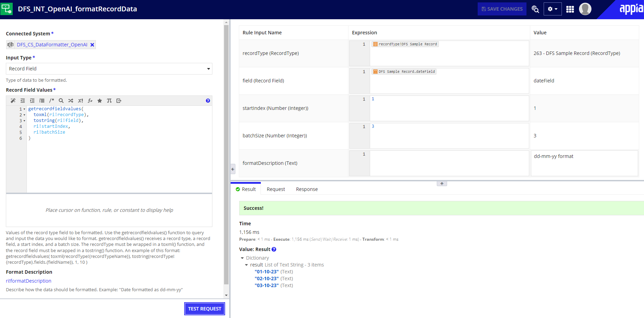Click the third indent-lines icon beside increase indent
Image resolution: width=644 pixels, height=318 pixels.
[42, 101]
